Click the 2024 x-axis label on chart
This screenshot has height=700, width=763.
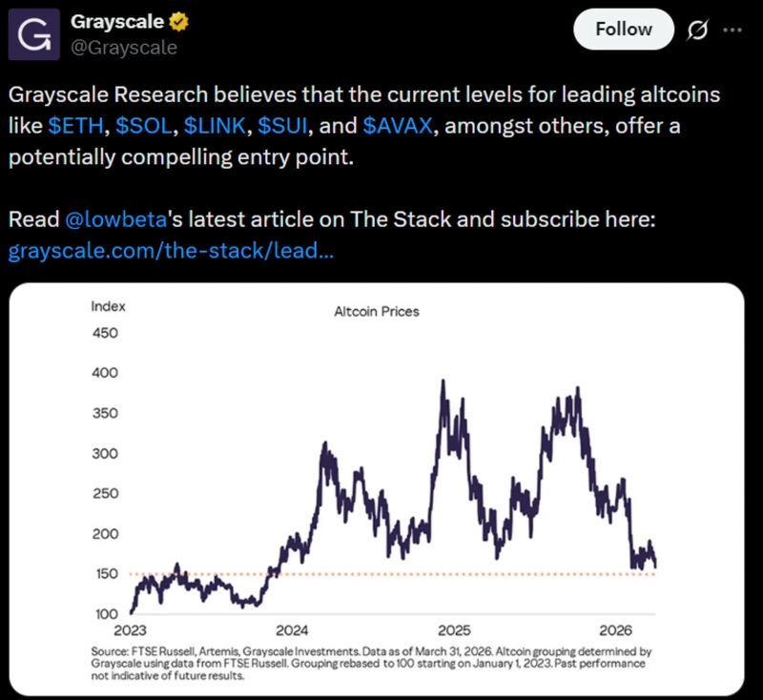[x=291, y=630]
